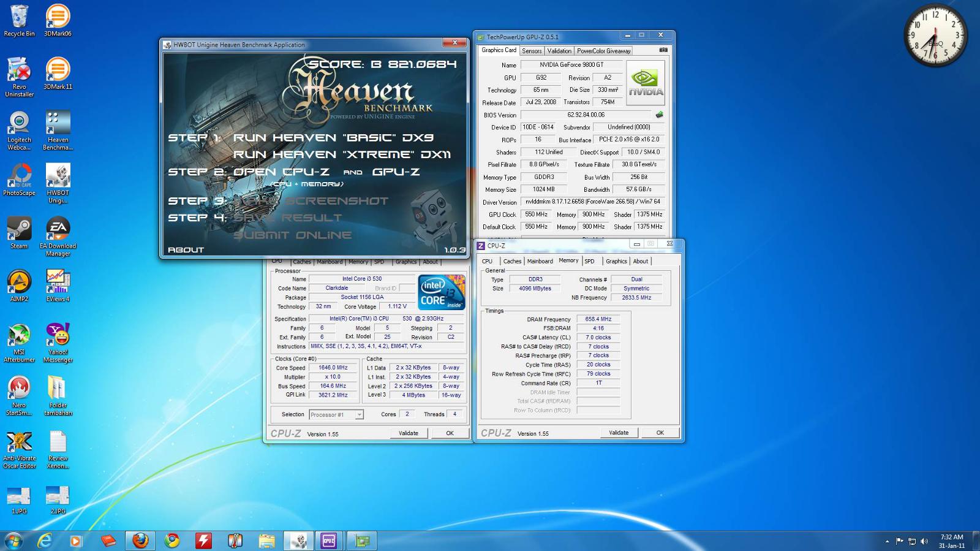Click OK in the processor CPU-Z window
The height and width of the screenshot is (551, 980).
pyautogui.click(x=450, y=433)
